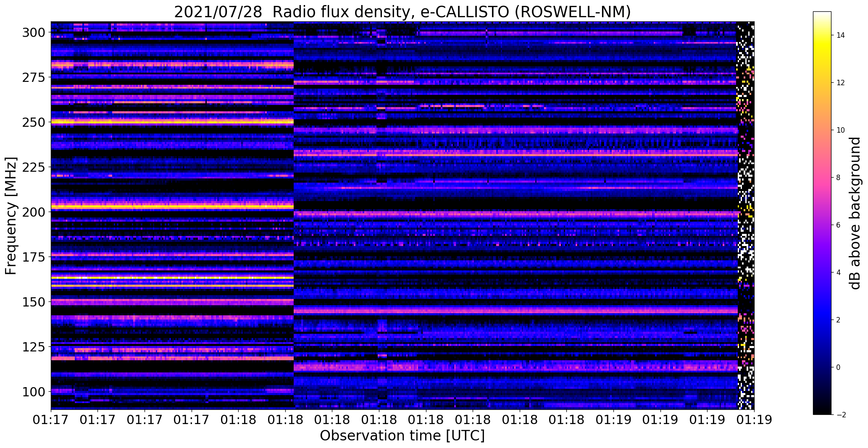Click the colorbar 12 tick label
This screenshot has width=868, height=448.
pos(840,83)
